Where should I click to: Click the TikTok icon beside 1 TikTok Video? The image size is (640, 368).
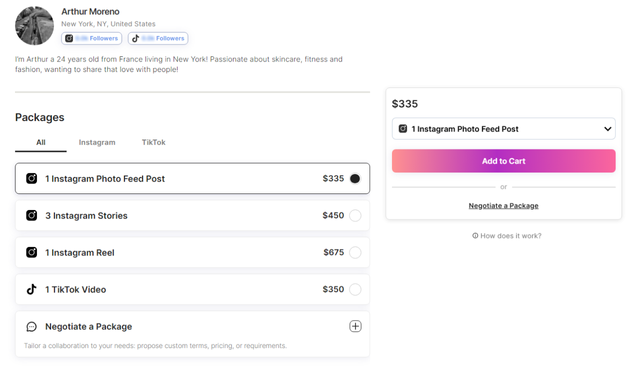(x=31, y=289)
